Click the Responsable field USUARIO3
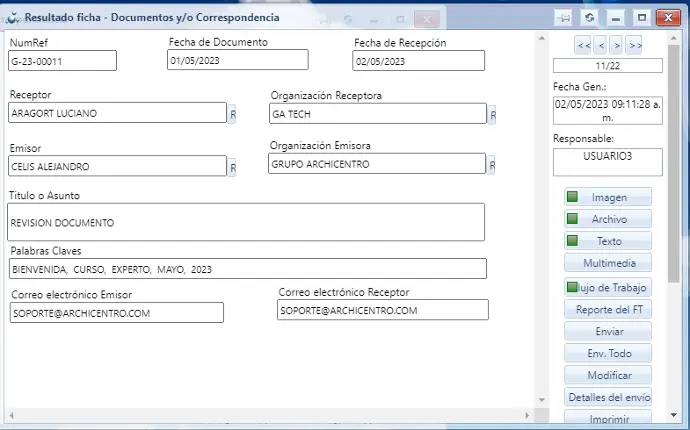Viewport: 690px width, 430px height. pyautogui.click(x=608, y=162)
